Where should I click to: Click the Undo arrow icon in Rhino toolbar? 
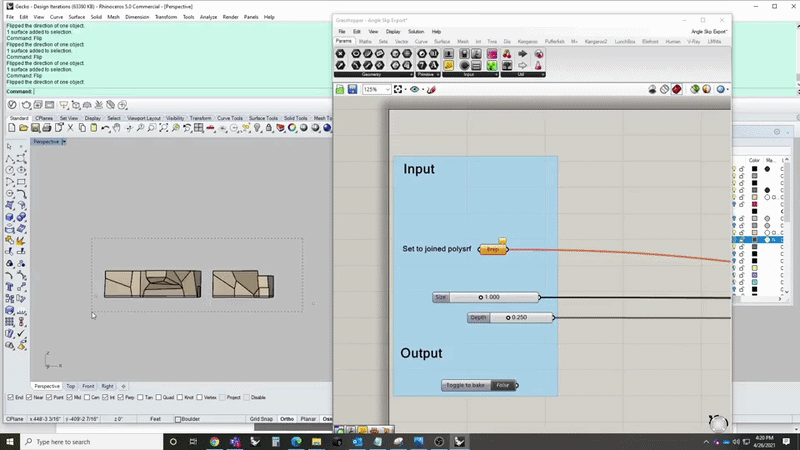click(105, 128)
